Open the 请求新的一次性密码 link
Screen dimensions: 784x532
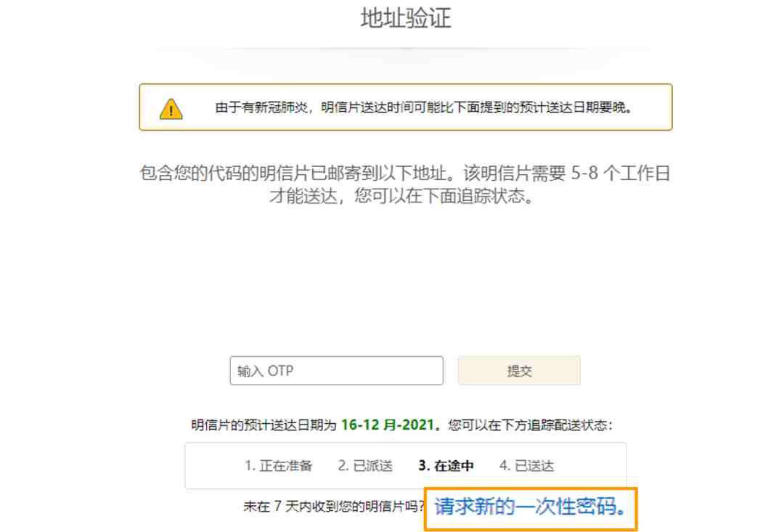click(x=531, y=507)
